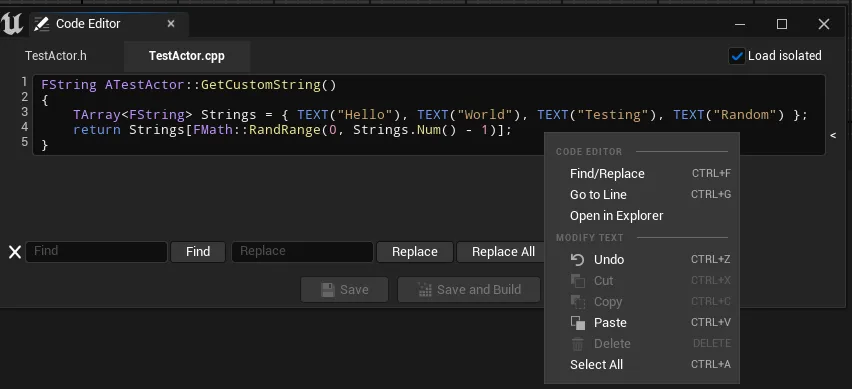Click the floppy disk icon on Save
Viewport: 852px width, 389px height.
[328, 290]
